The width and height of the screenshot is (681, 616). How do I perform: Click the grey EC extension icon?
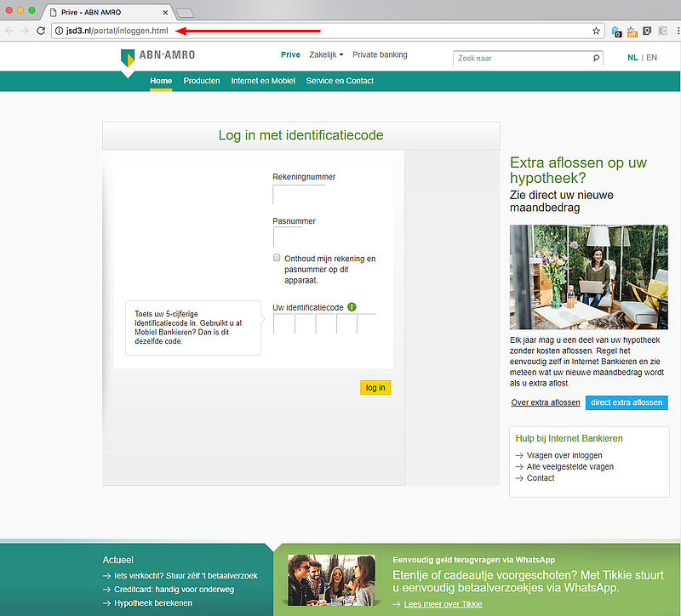pyautogui.click(x=662, y=31)
